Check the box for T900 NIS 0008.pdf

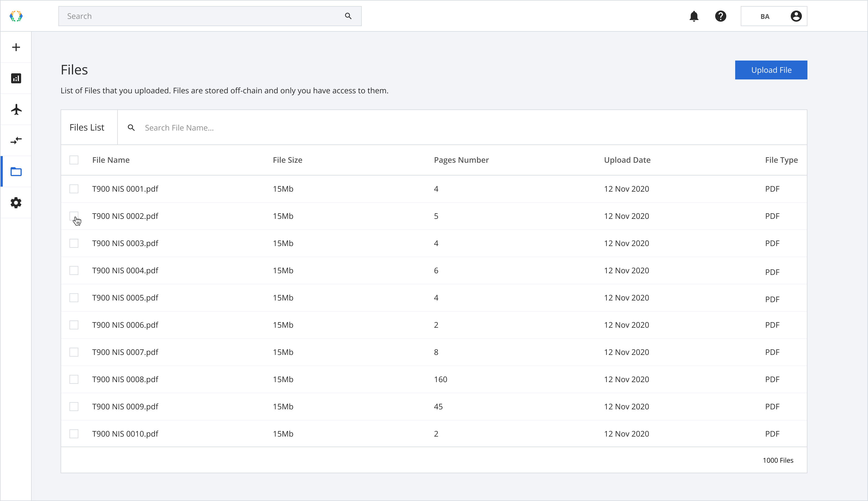point(74,379)
